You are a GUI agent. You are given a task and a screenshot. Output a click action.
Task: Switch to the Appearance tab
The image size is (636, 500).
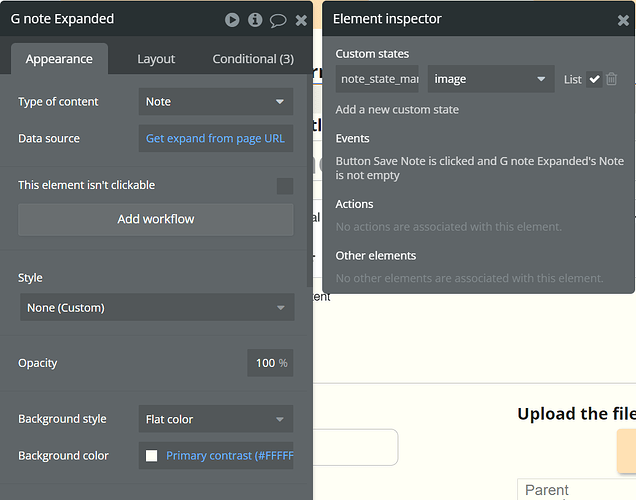coord(59,59)
